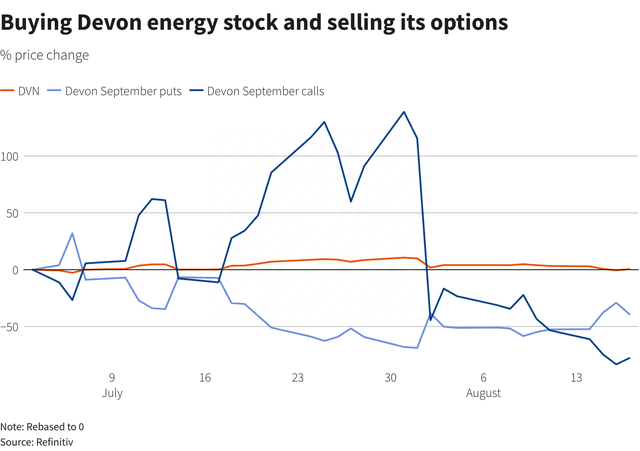Click the DVN orange legend line

(7, 91)
